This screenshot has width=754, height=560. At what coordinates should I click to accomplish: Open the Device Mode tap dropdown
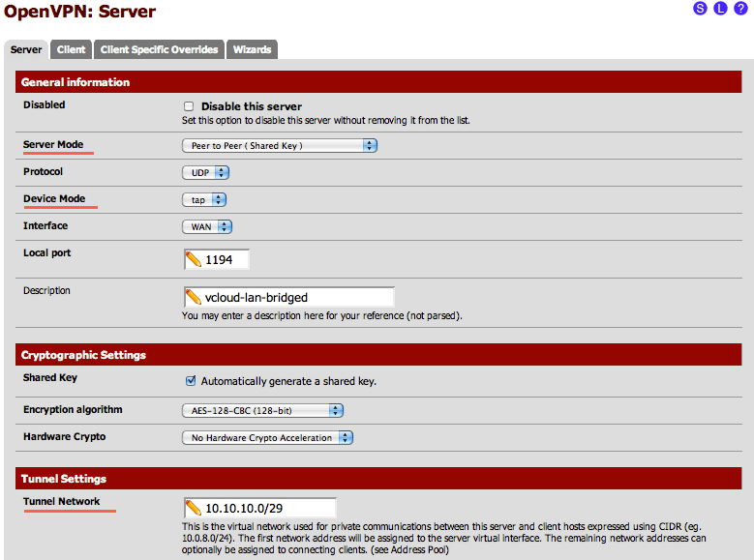coord(204,199)
